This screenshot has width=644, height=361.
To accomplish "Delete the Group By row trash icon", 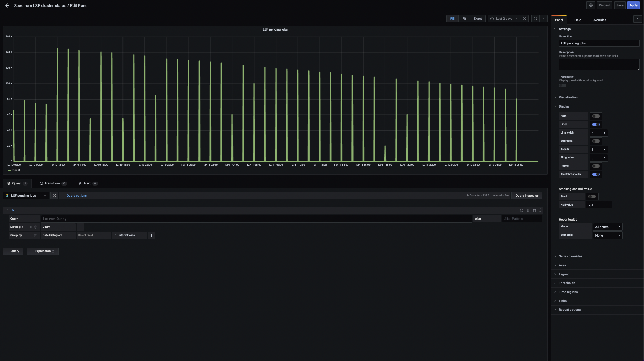I will point(35,235).
